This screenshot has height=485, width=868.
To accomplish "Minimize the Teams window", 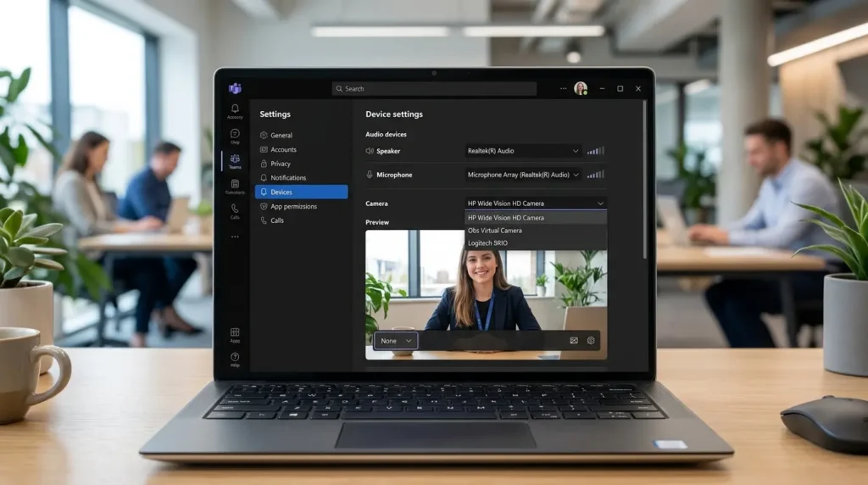I will point(602,88).
